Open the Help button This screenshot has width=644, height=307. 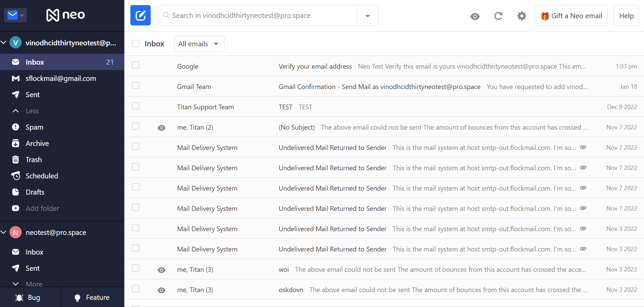point(626,16)
